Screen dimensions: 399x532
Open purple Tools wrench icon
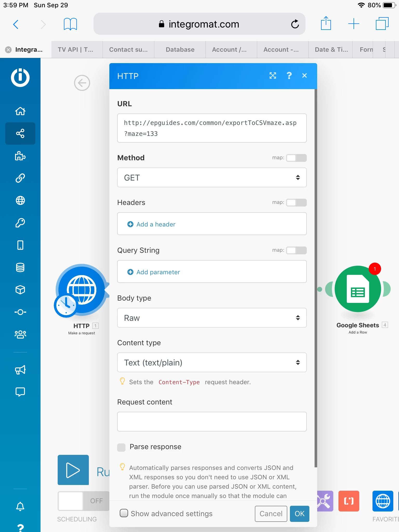tap(325, 501)
